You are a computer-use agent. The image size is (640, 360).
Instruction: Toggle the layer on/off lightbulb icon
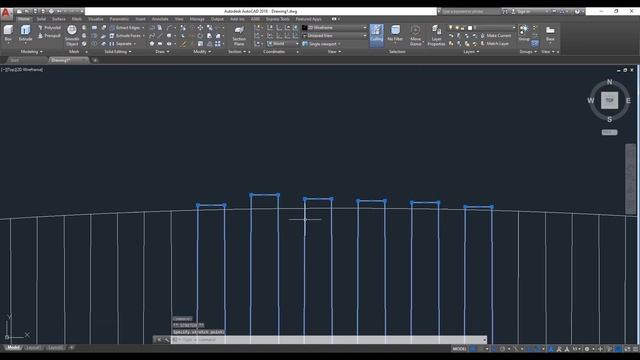(451, 28)
